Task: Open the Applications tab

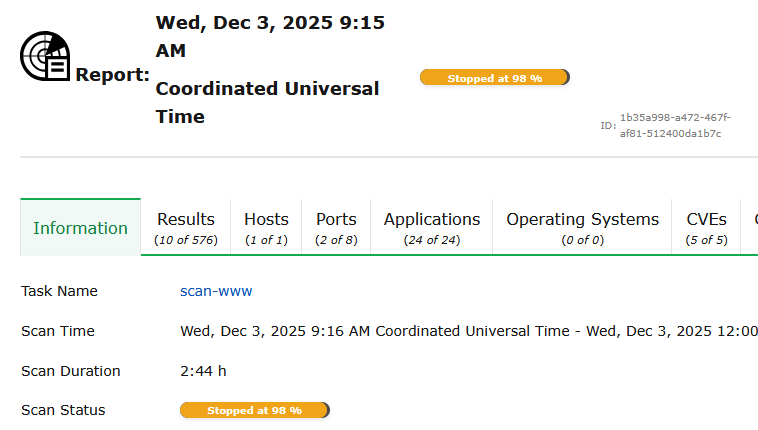Action: pyautogui.click(x=432, y=228)
